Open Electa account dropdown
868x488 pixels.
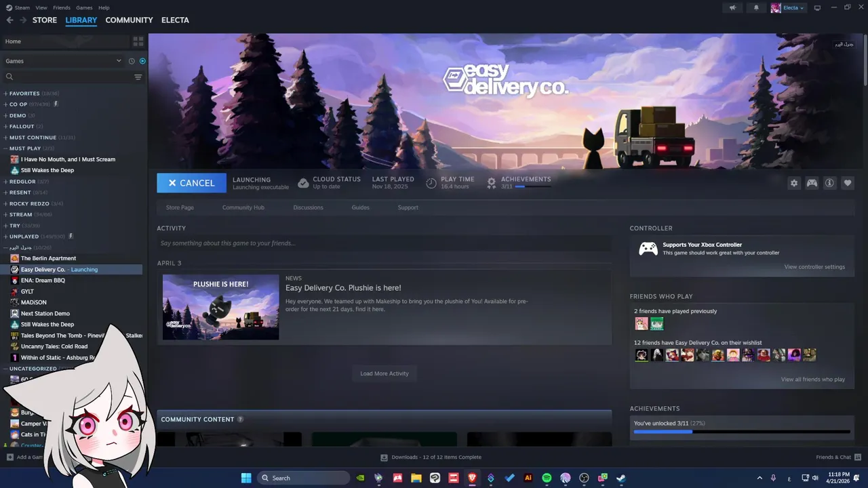point(788,8)
